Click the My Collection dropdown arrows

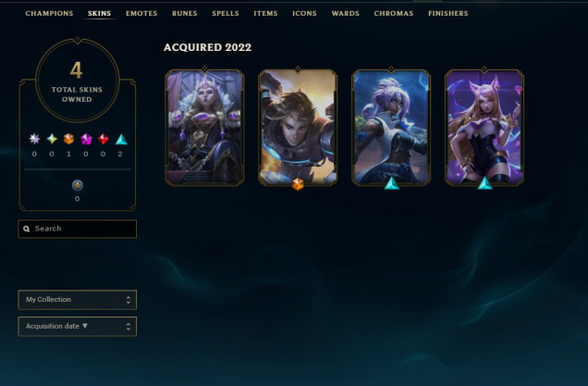click(x=129, y=300)
